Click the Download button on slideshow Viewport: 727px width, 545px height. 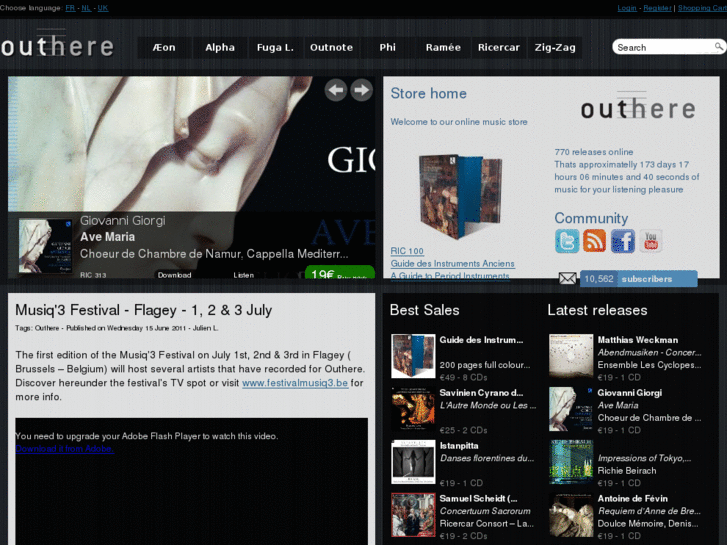coord(174,275)
